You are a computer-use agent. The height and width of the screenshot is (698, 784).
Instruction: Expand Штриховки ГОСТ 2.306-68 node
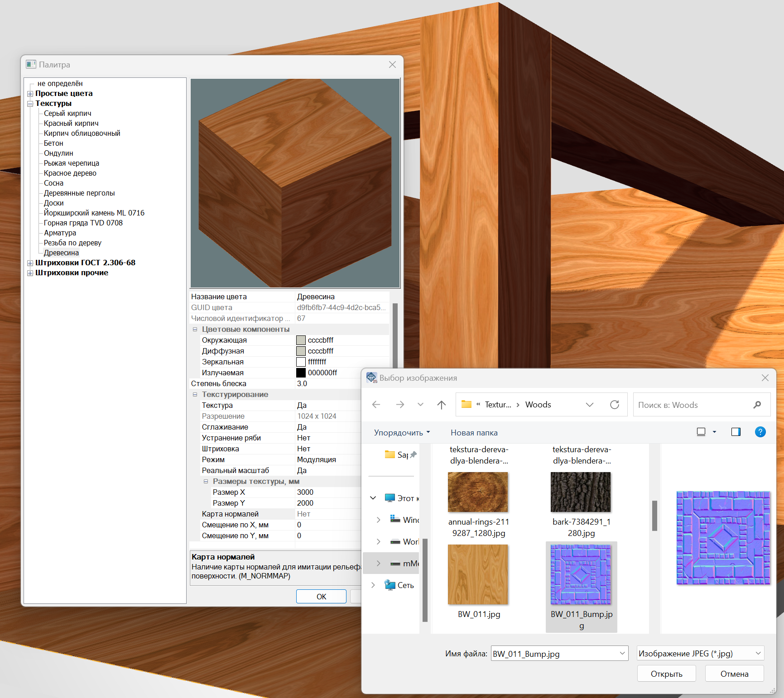(x=30, y=263)
